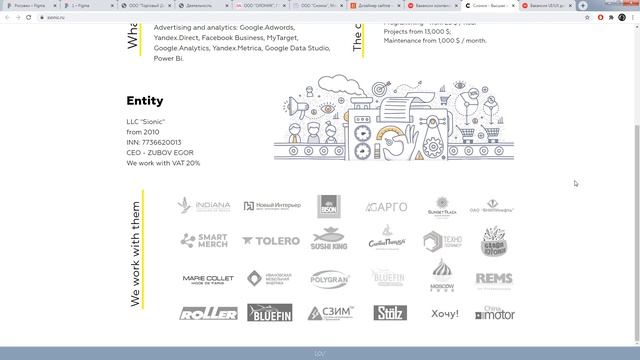Go forward using the browser arrow
The image size is (640, 360).
coord(18,18)
